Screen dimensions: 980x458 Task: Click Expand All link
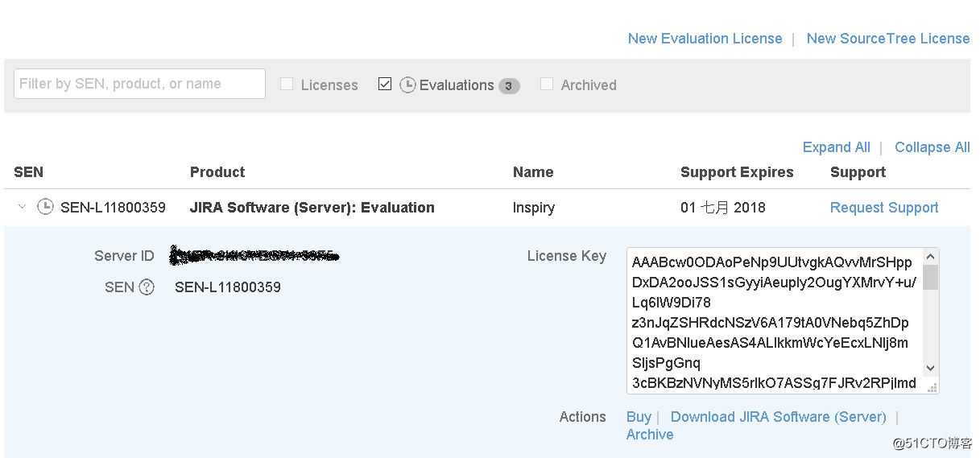(x=836, y=147)
